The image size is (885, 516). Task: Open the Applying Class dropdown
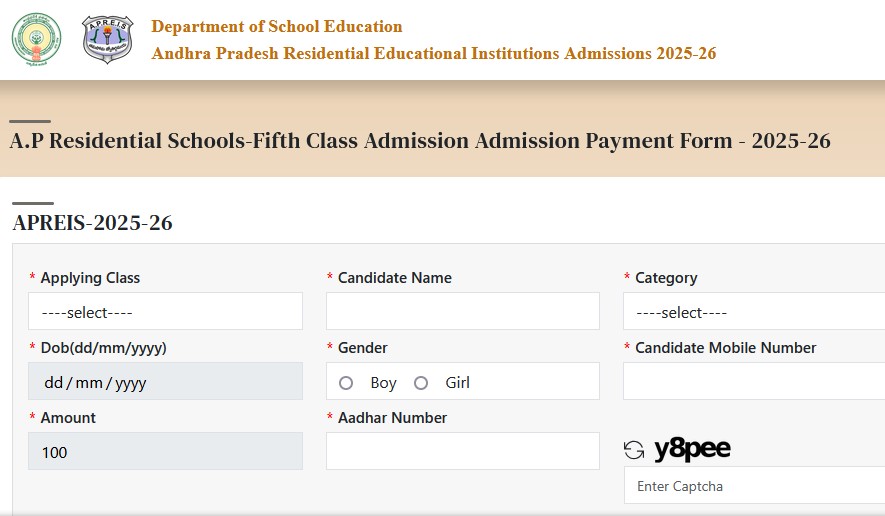(x=165, y=312)
